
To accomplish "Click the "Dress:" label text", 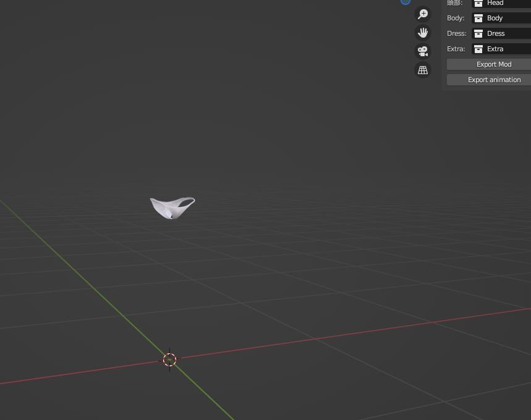I will (456, 33).
